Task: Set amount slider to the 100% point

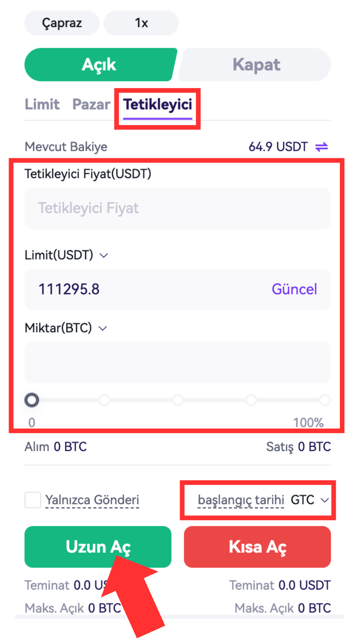Action: [325, 400]
